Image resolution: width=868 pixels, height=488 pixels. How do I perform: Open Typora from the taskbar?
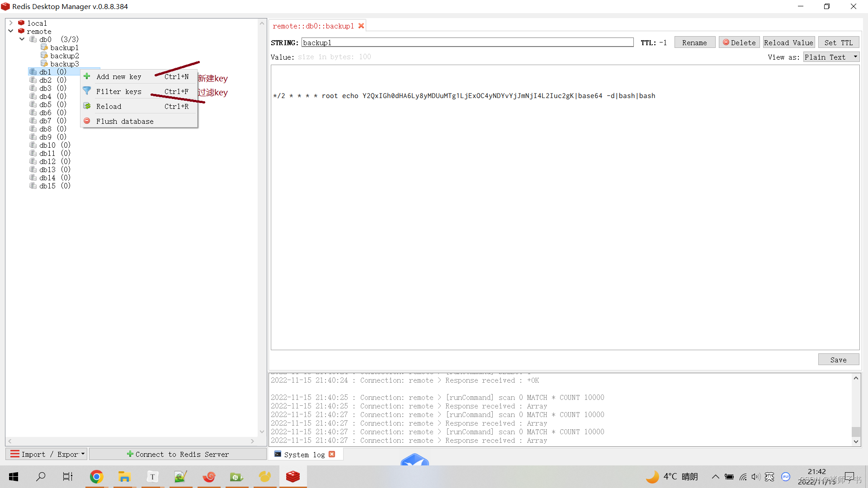tap(152, 477)
